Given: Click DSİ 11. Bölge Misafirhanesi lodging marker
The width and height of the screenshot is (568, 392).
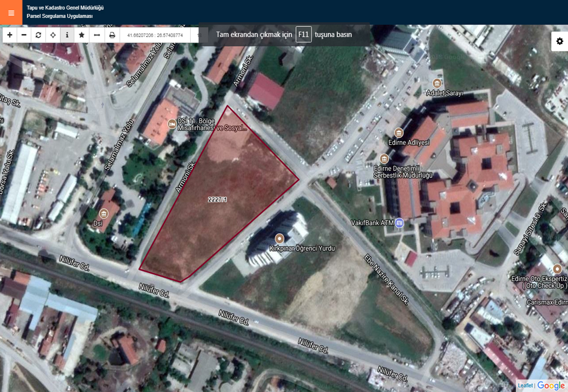Looking at the screenshot, I should click(172, 124).
